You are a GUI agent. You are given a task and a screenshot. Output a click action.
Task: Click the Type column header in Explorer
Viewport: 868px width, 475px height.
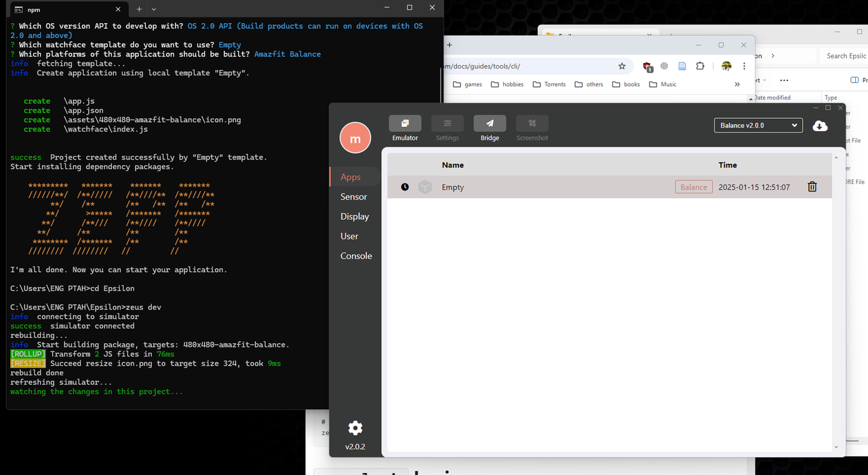831,98
